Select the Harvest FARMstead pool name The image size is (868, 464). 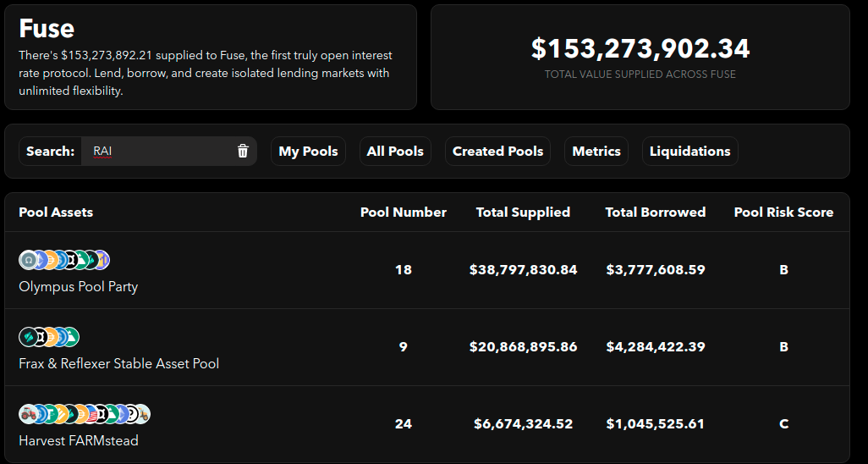78,440
